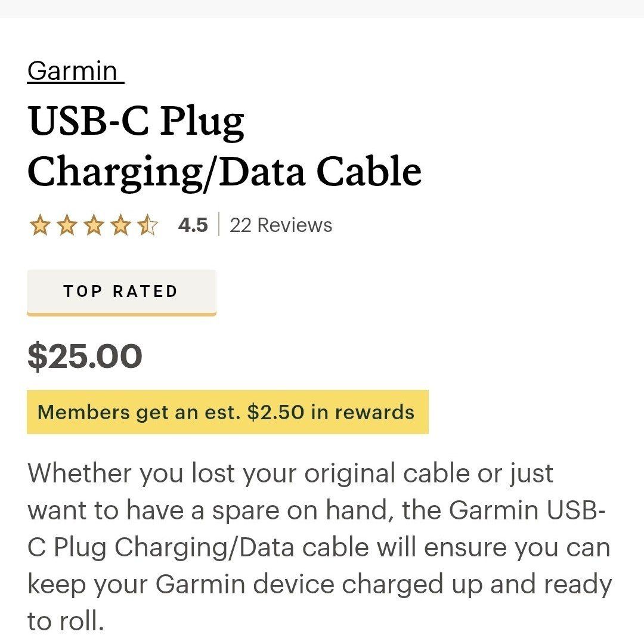Click the divider next to 22 Reviews
Screen dimensions: 644x644
pyautogui.click(x=221, y=225)
